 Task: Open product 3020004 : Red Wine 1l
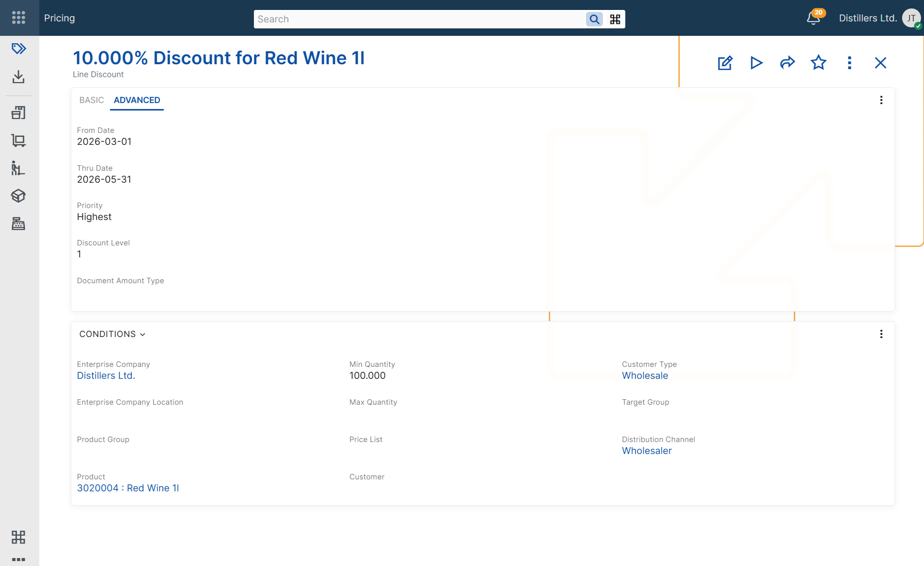coord(128,488)
